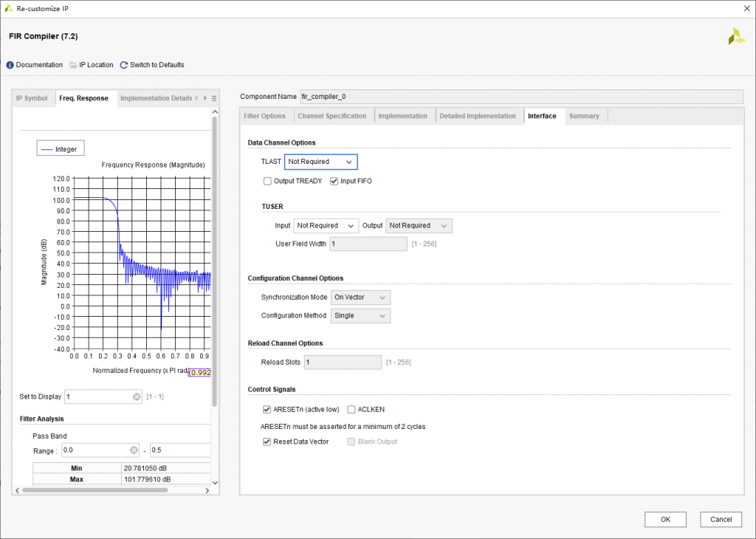Open the TLAST dropdown
Screen dimensions: 756x539
pyautogui.click(x=320, y=162)
